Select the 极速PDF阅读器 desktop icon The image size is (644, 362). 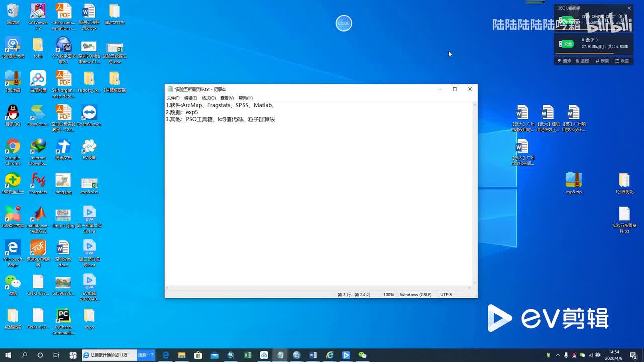pos(38,254)
